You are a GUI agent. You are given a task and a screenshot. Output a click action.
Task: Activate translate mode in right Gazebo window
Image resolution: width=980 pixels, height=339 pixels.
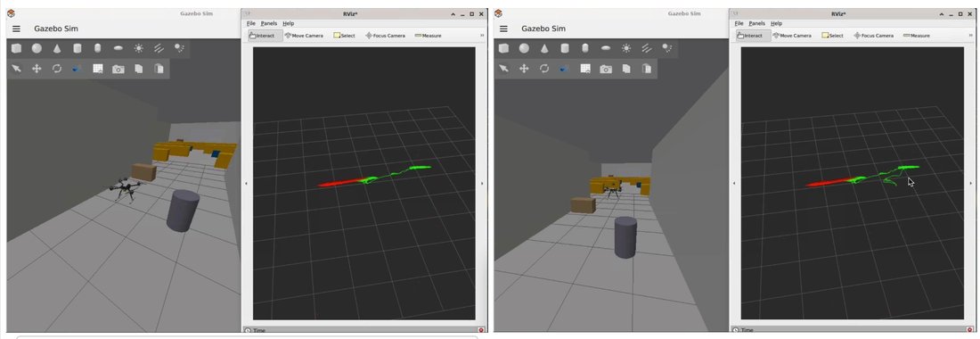pyautogui.click(x=525, y=69)
